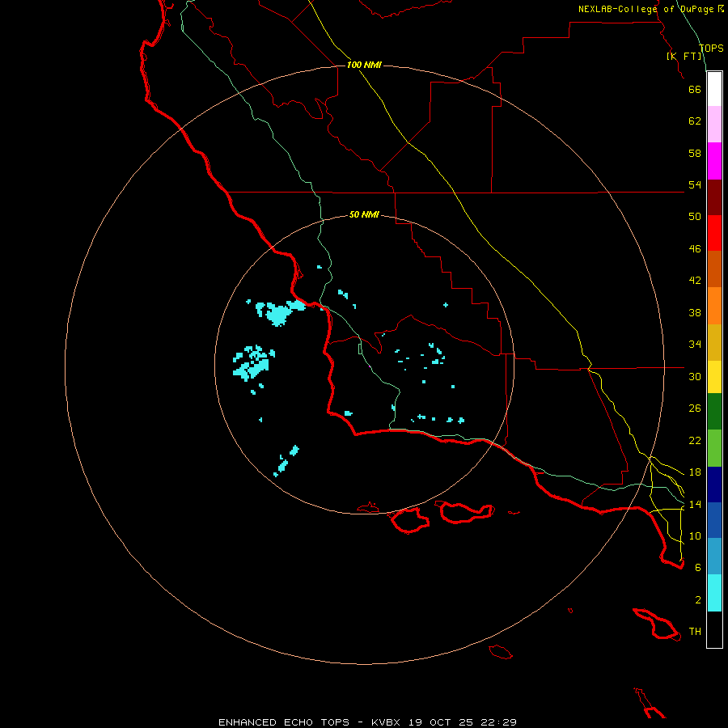Click the "100 NMI" range ring label
Image resolution: width=728 pixels, height=728 pixels.
[x=364, y=65]
